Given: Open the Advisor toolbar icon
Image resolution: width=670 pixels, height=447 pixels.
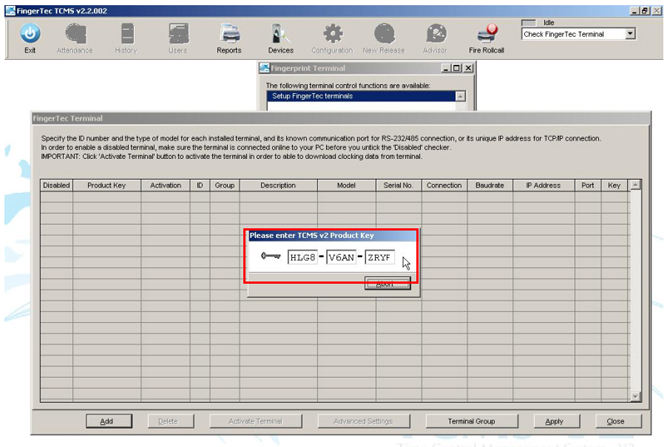Looking at the screenshot, I should 435,34.
